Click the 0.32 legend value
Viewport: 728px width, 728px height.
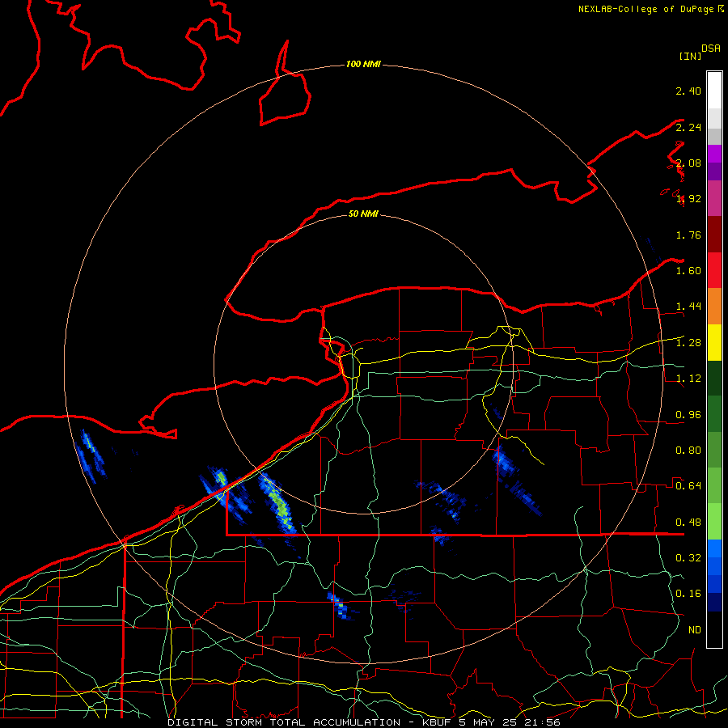tap(688, 558)
